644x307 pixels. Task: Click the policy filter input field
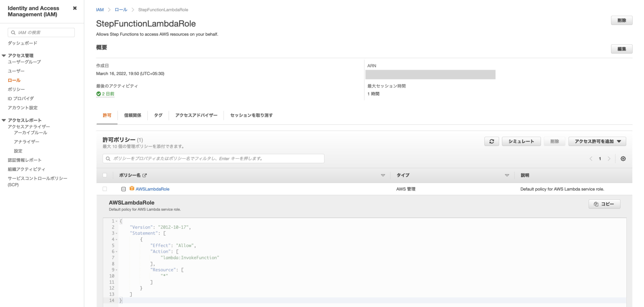pos(213,159)
